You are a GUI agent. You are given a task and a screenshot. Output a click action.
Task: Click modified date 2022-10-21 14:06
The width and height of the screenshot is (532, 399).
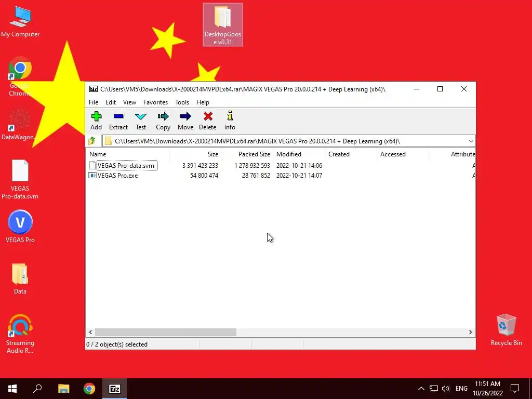pyautogui.click(x=299, y=166)
